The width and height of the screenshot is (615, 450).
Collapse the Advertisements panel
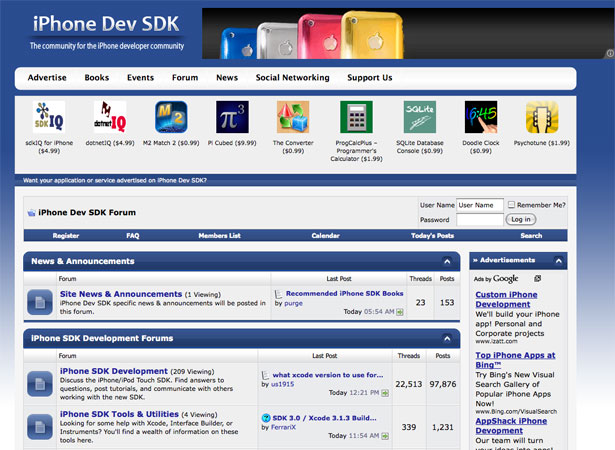point(559,261)
